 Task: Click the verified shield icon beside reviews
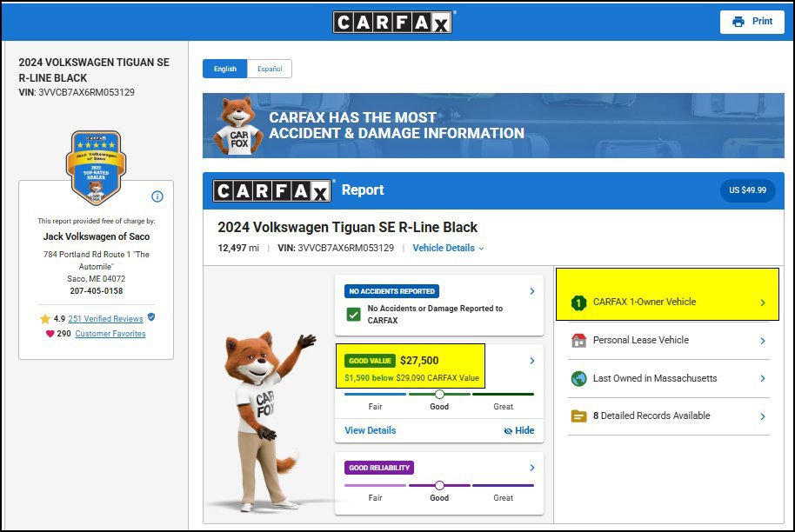pos(151,317)
